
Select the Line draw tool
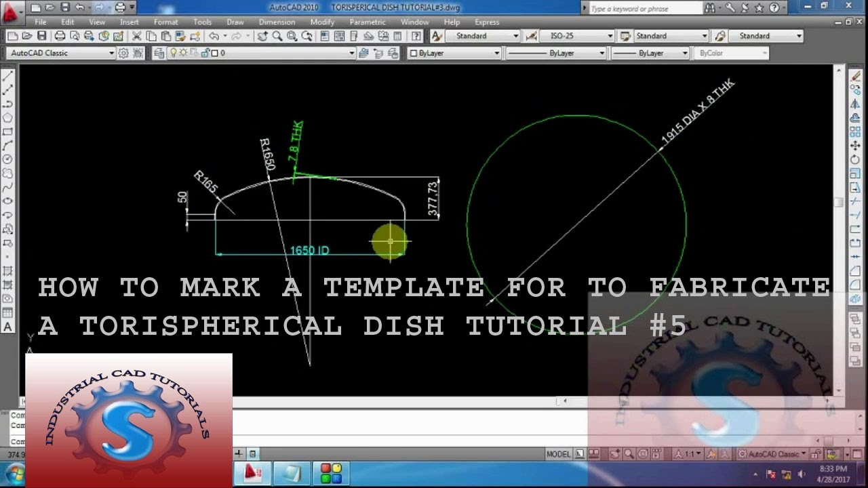[8, 76]
